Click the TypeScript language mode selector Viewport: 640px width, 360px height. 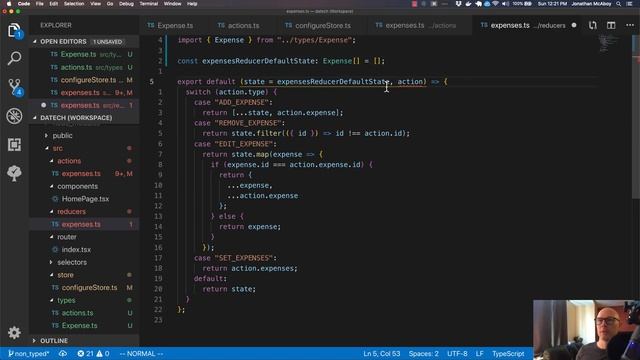(x=508, y=353)
